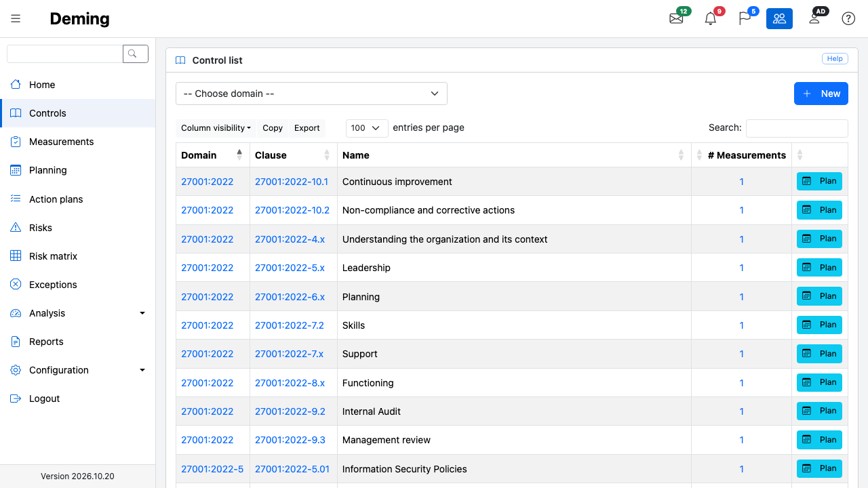This screenshot has width=868, height=488.
Task: Sort the table by Domain column
Action: (212, 155)
